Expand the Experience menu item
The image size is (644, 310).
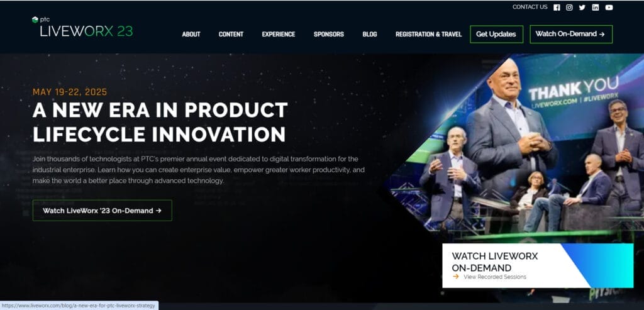[x=279, y=35]
